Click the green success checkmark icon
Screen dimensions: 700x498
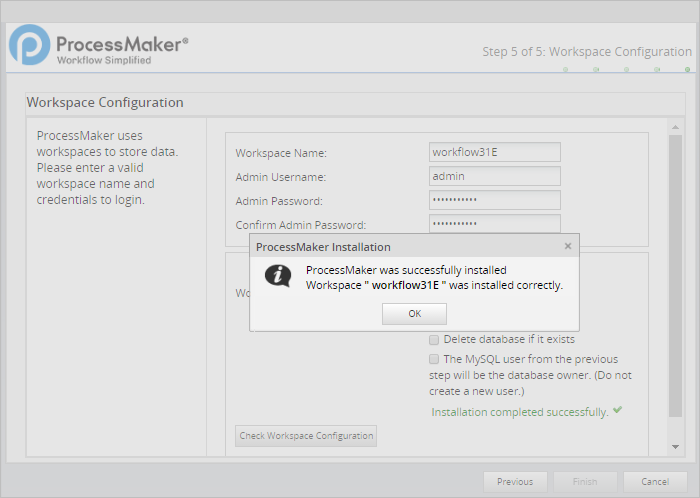click(x=618, y=411)
